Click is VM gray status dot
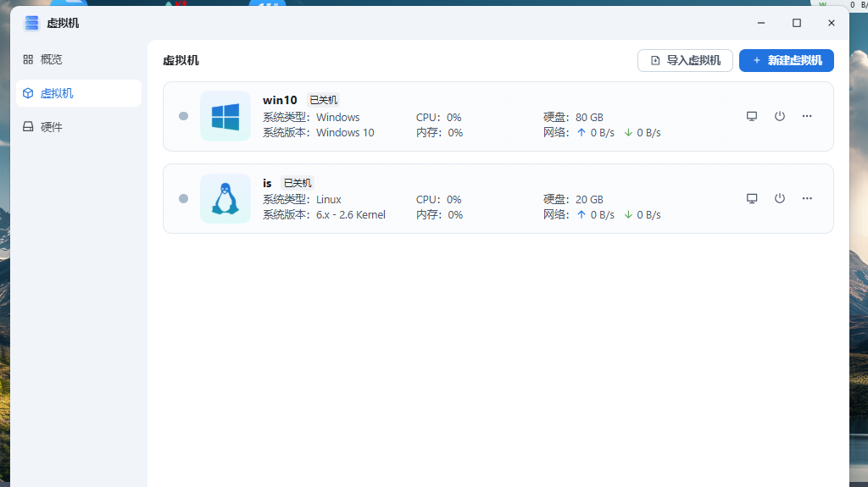 tap(183, 198)
